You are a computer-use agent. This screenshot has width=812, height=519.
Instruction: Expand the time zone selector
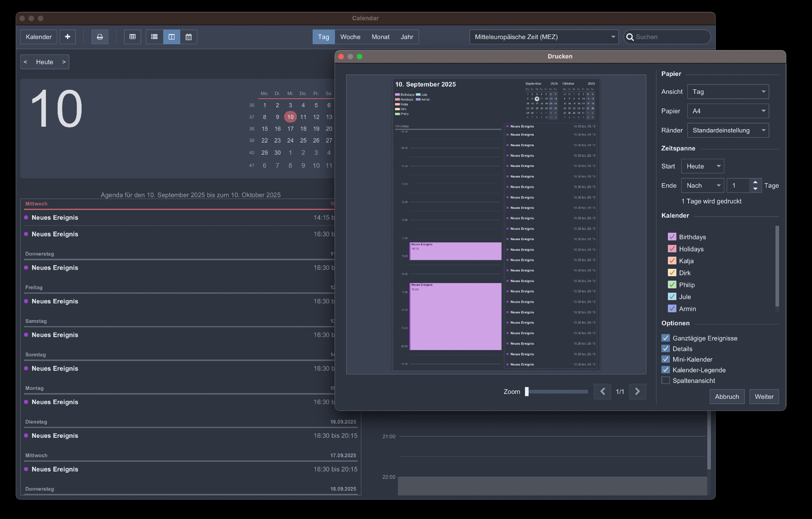544,37
